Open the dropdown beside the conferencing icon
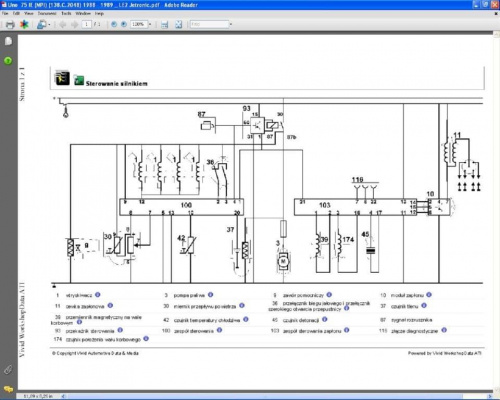This screenshot has height=400, width=500. (x=50, y=25)
